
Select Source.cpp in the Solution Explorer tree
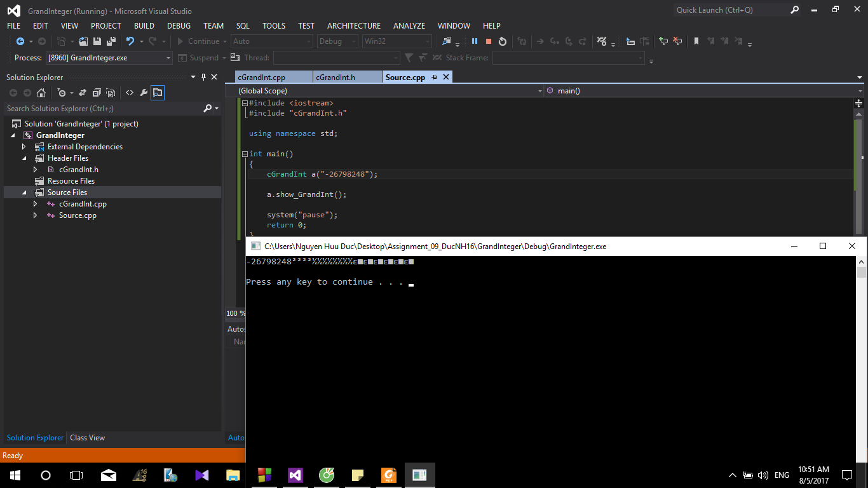pyautogui.click(x=78, y=215)
